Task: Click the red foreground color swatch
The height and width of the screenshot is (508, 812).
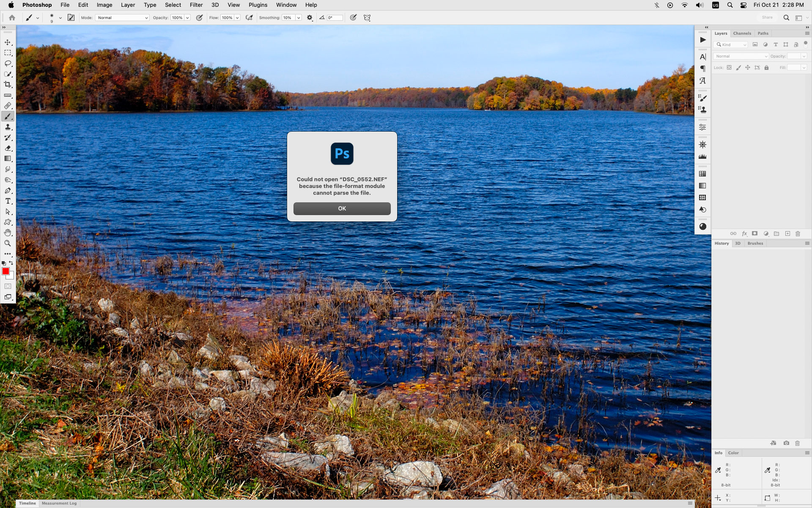Action: (x=5, y=271)
